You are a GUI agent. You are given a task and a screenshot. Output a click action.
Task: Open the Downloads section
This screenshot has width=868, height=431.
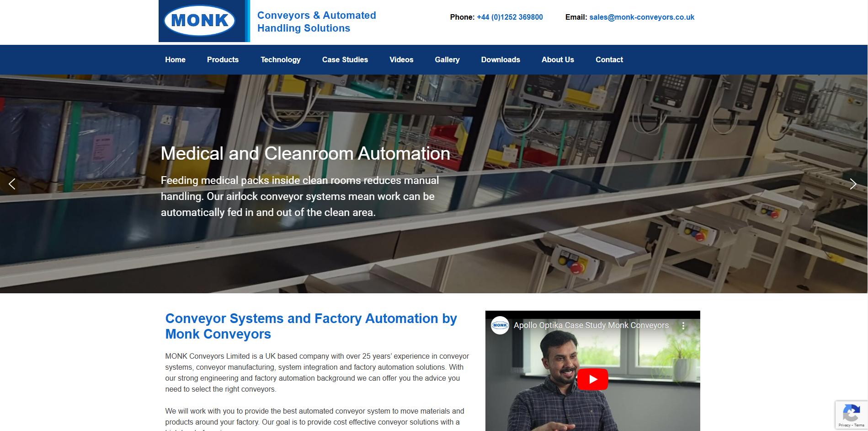pos(500,60)
